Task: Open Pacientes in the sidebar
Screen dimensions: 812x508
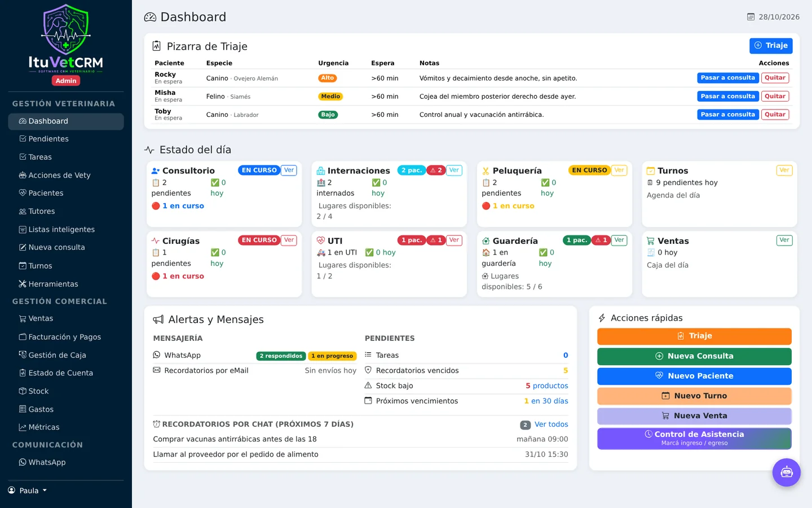Action: click(x=66, y=193)
